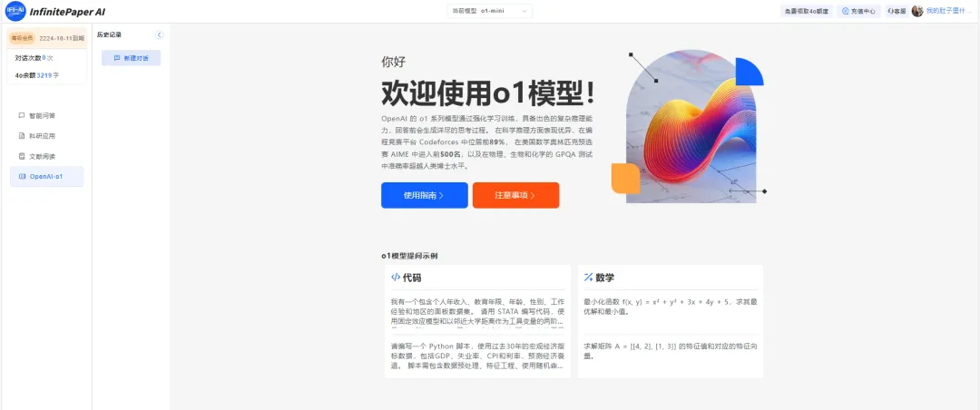Click the InfinitePaper AI logo icon
This screenshot has width=980, height=410.
(x=15, y=11)
